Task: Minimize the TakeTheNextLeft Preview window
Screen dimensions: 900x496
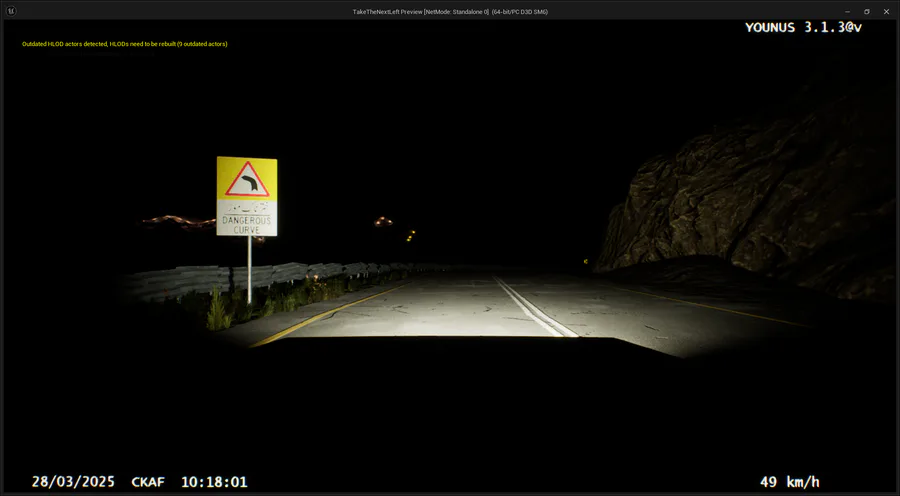Action: point(848,11)
